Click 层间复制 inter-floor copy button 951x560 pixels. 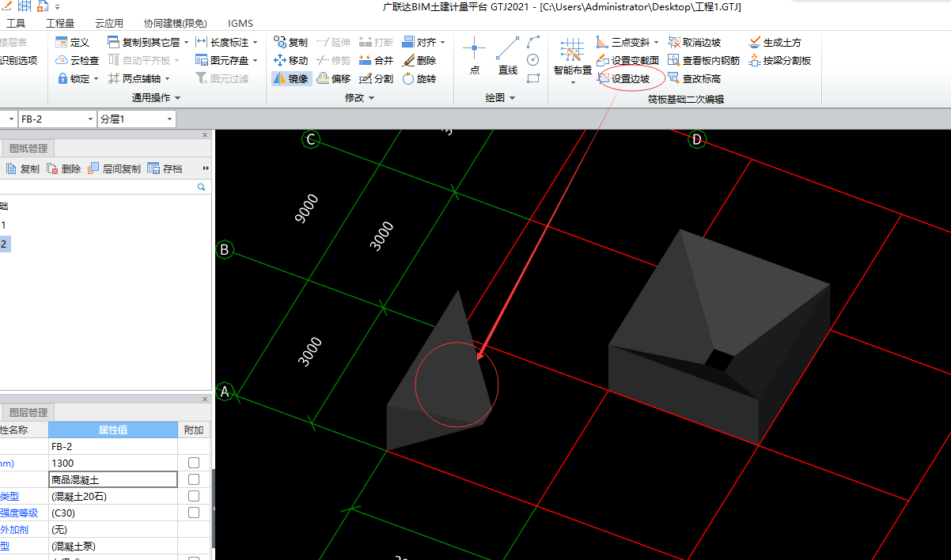click(115, 168)
